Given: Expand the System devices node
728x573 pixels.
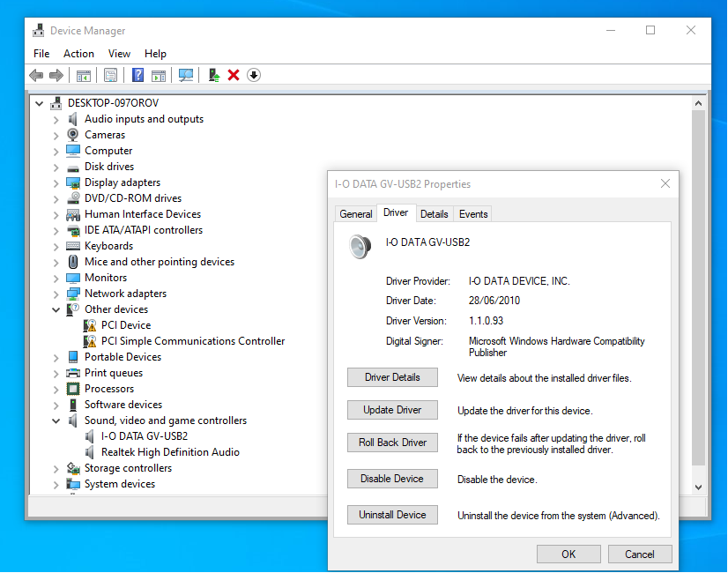Looking at the screenshot, I should pos(56,484).
